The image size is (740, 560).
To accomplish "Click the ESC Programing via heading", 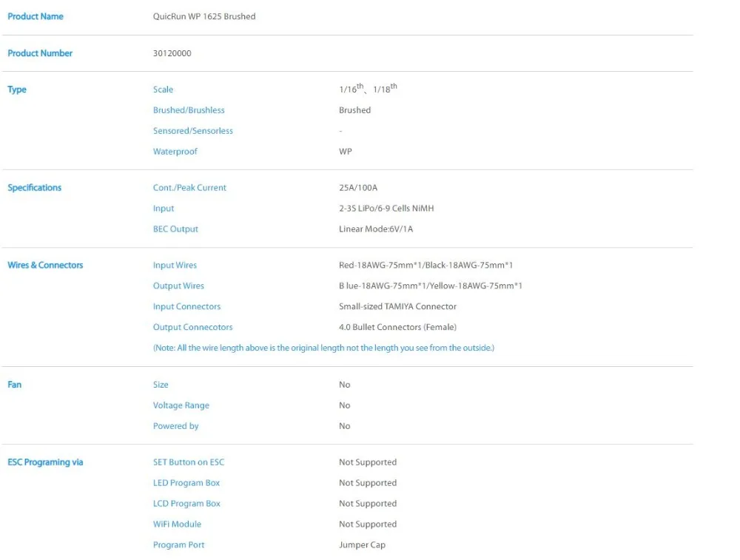I will (45, 462).
